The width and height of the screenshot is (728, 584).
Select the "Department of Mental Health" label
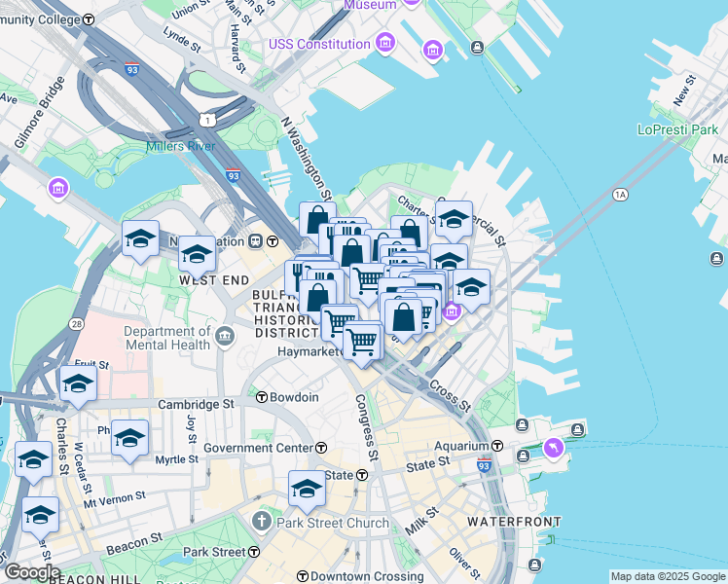pos(167,338)
